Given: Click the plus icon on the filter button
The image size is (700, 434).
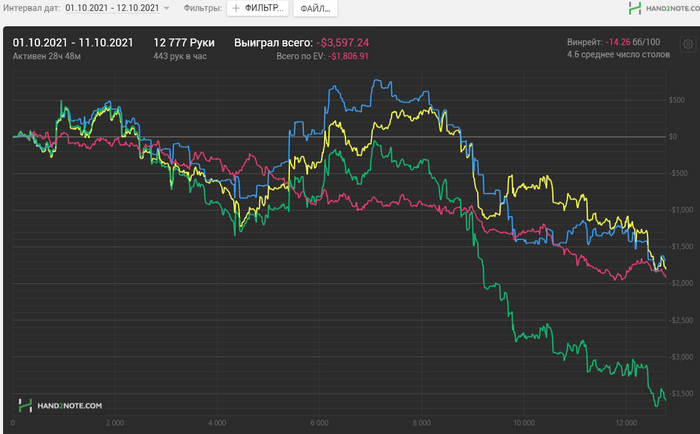Looking at the screenshot, I should (236, 8).
